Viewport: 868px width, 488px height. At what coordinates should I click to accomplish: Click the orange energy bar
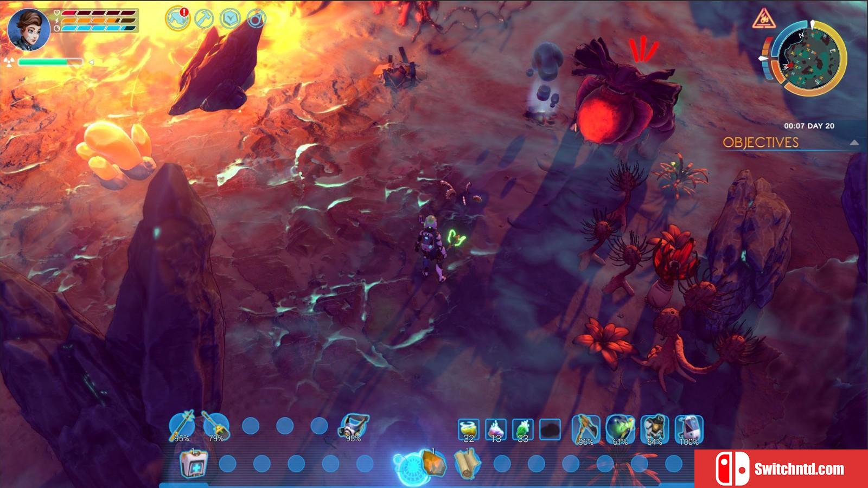(98, 21)
